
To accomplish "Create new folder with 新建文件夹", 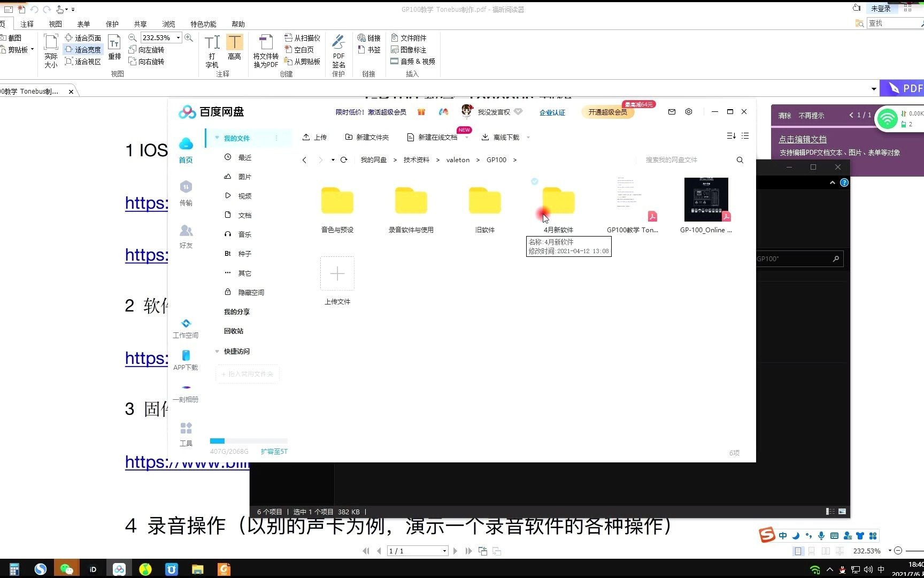I will tap(367, 138).
